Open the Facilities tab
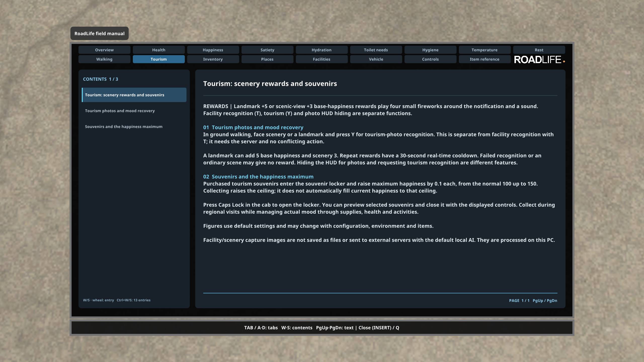Screen dimensions: 644x362 click(322, 59)
